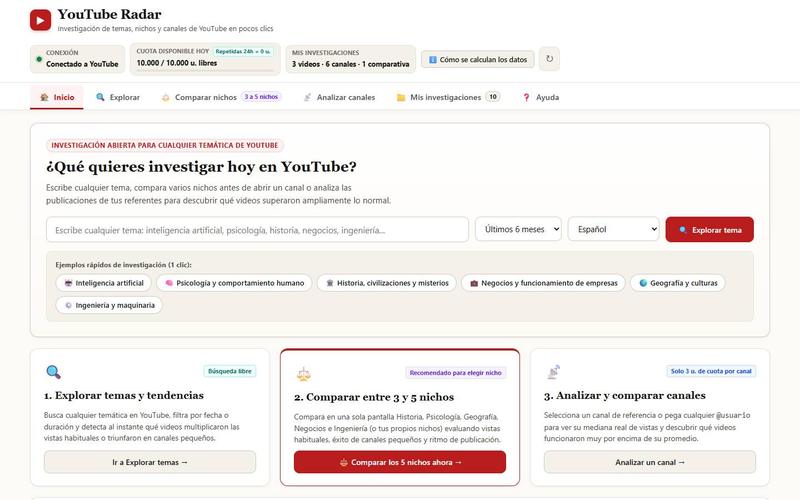Click the info icon in Cómo se calculan
Screen dimensions: 800x500
(433, 60)
